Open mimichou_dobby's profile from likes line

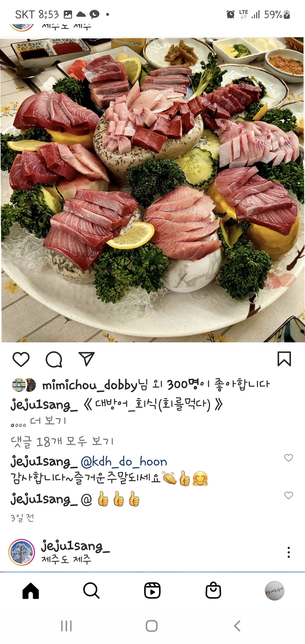(x=89, y=385)
